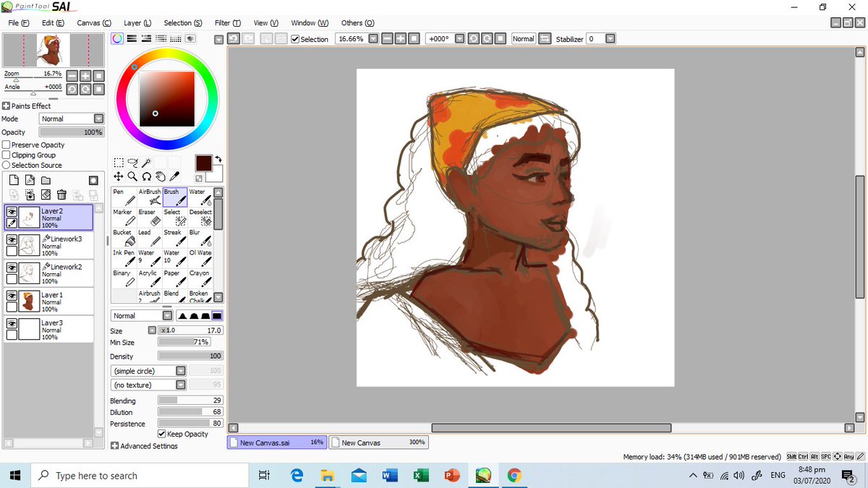Viewport: 868px width, 488px height.
Task: Click the undo arrow in the toolbar
Action: coord(234,39)
